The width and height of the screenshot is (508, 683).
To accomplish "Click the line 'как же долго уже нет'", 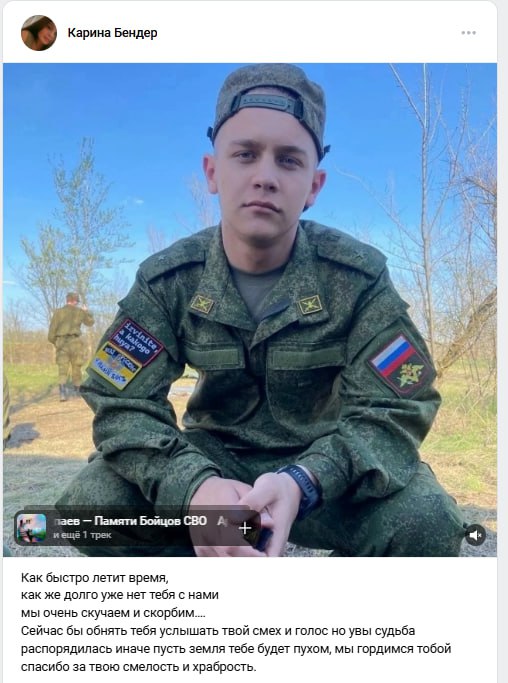I will [119, 595].
